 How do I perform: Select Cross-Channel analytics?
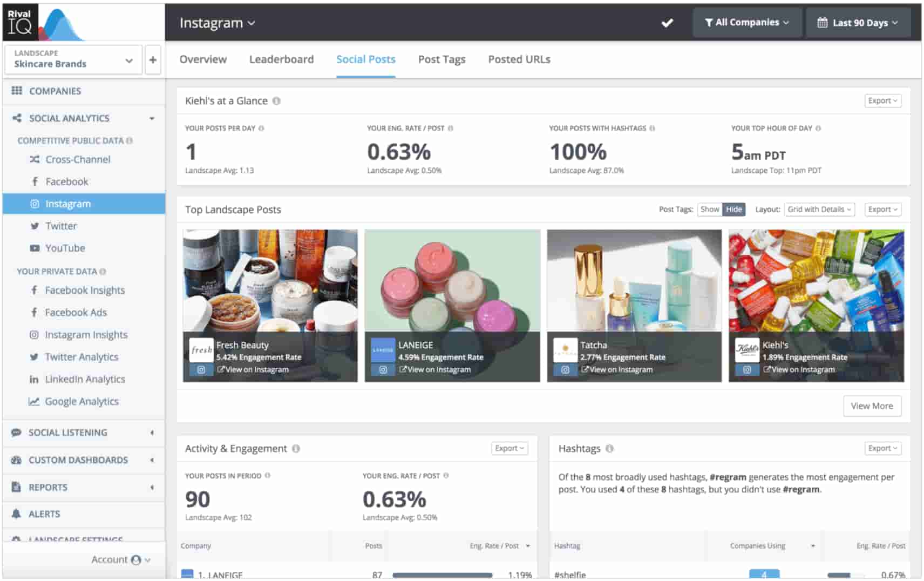[x=77, y=159]
